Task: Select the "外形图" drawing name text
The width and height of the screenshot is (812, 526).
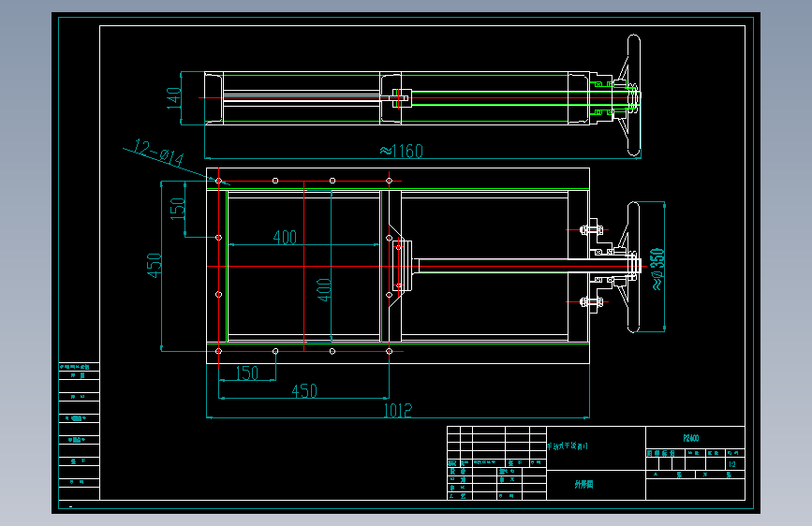Action: click(583, 485)
